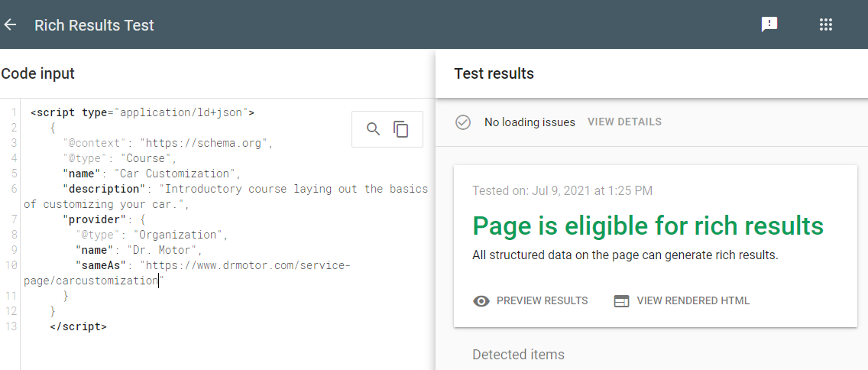
Task: Click line number 7 in the gutter
Action: pyautogui.click(x=14, y=219)
